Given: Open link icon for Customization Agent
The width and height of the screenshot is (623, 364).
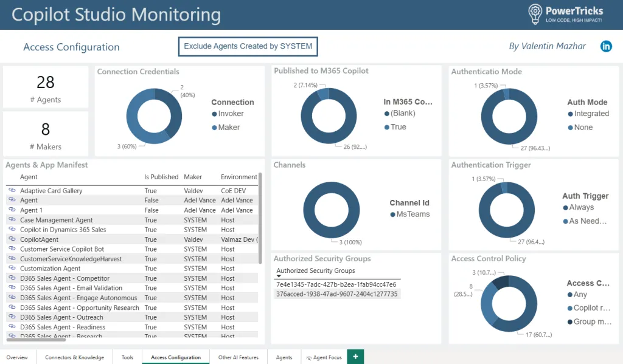Looking at the screenshot, I should (x=12, y=269).
